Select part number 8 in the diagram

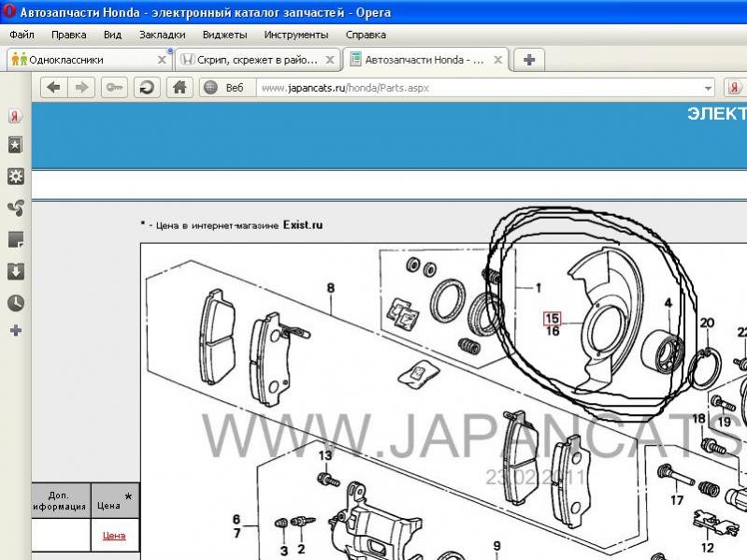(331, 288)
